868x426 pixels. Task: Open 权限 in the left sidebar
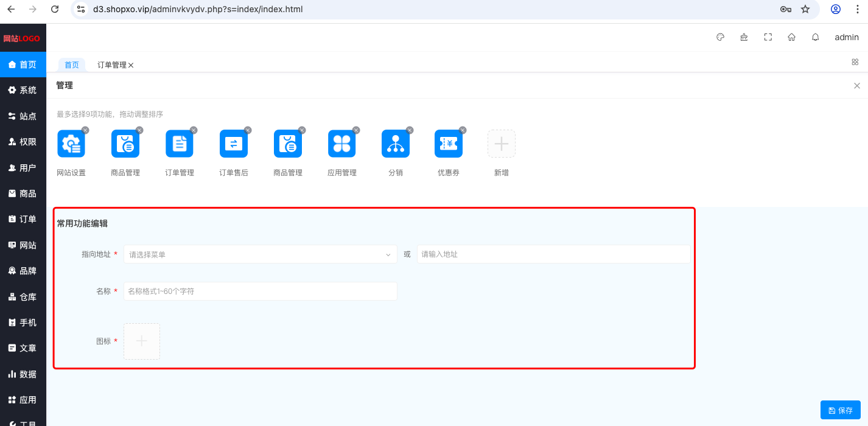pos(23,142)
